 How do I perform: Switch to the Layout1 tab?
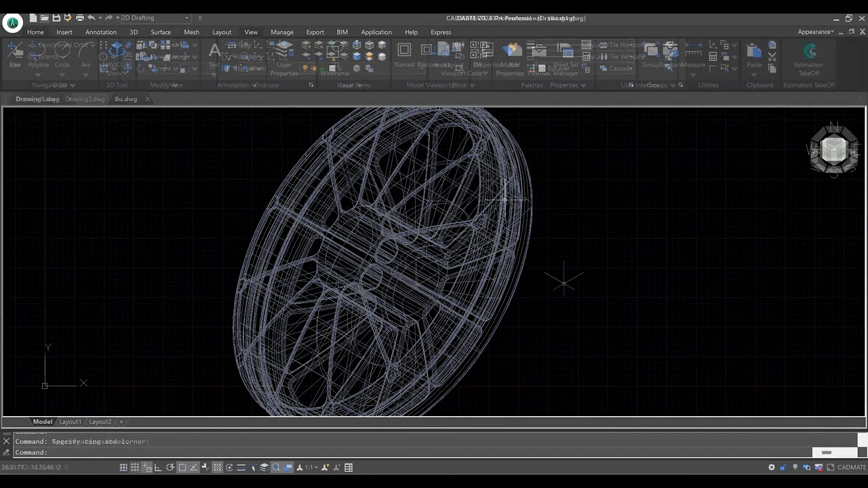(70, 422)
